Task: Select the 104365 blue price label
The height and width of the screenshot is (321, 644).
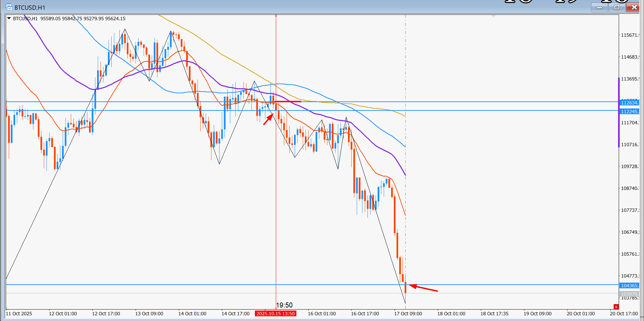Action: tap(629, 286)
